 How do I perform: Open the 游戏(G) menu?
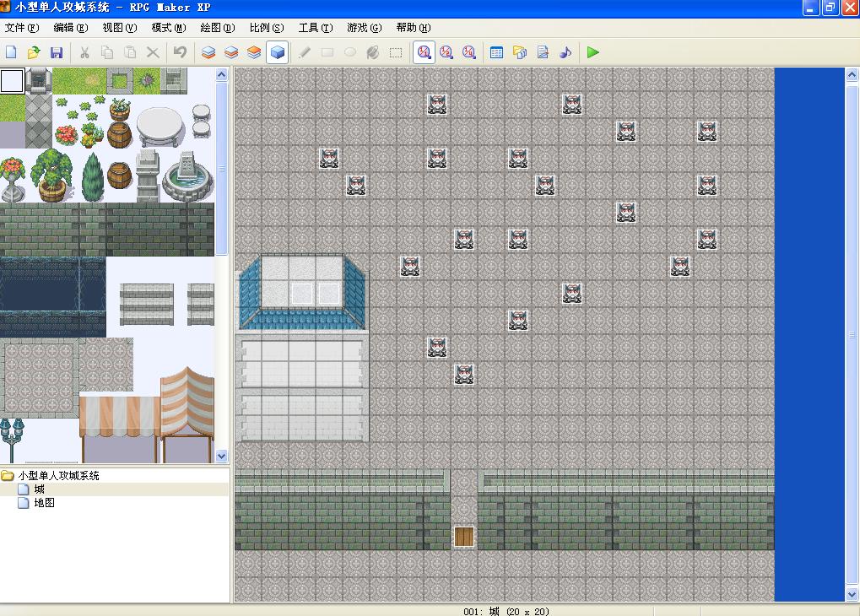(x=365, y=28)
